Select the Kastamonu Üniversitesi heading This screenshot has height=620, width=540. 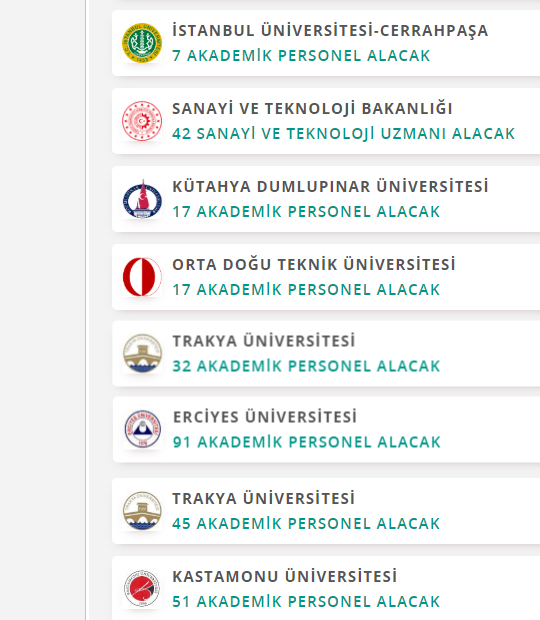[x=285, y=576]
